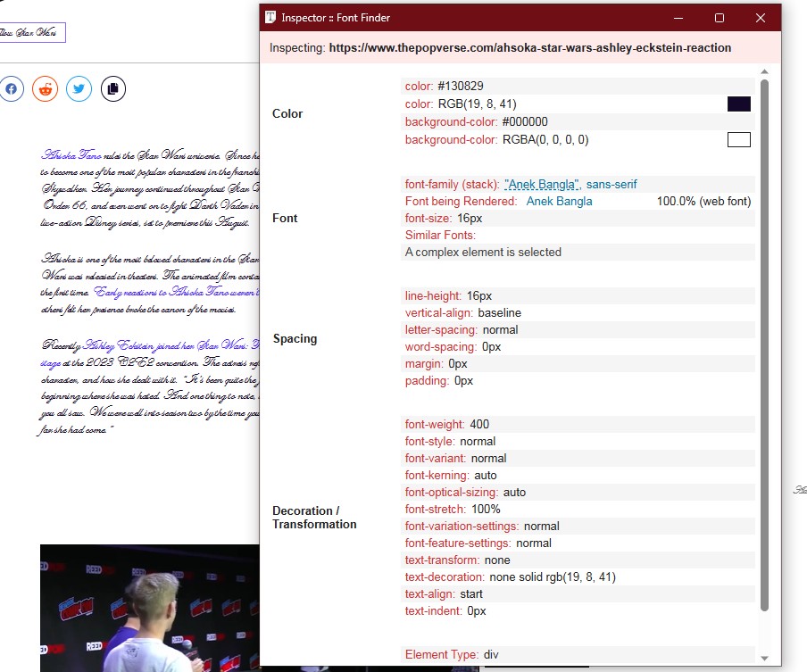Viewport: 807px width, 672px height.
Task: Open the Ahsoka Tano link in the article
Action: pyautogui.click(x=71, y=155)
